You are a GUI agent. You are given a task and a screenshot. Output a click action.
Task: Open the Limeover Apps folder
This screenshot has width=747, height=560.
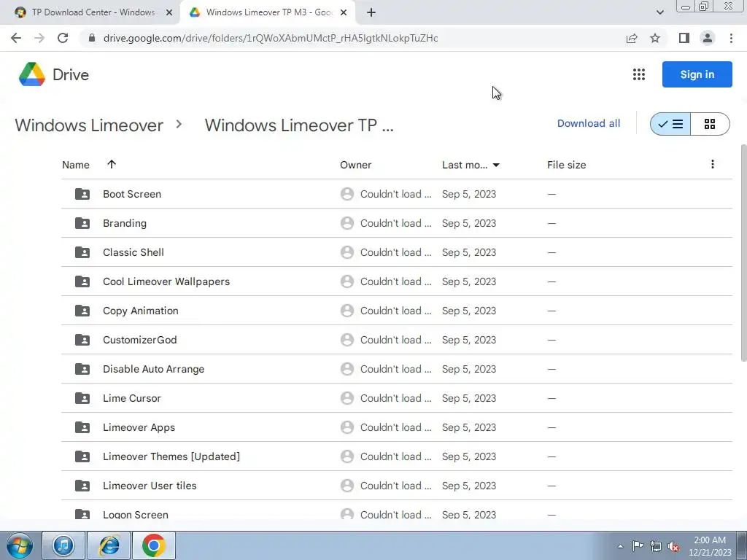(139, 427)
